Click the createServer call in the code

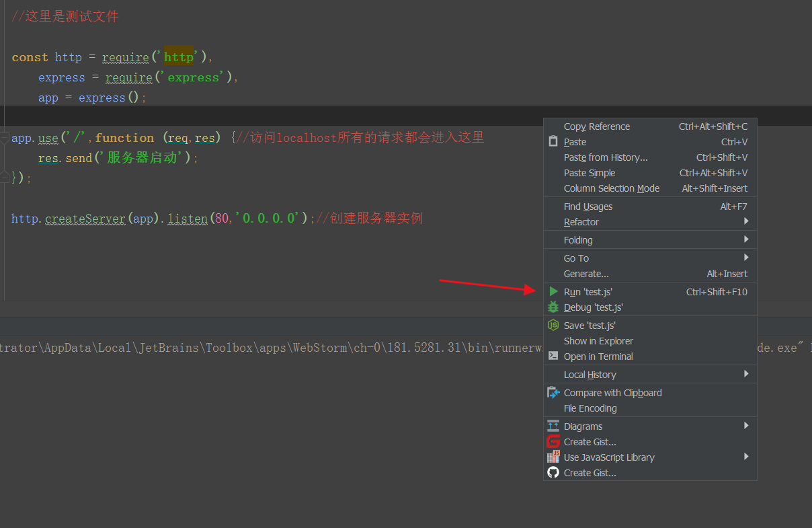pyautogui.click(x=85, y=219)
